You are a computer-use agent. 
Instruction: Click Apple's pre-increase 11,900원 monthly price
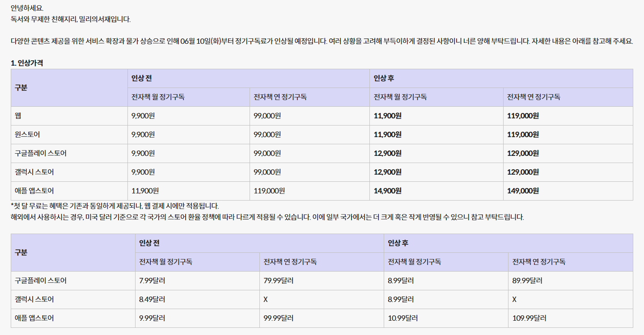(x=145, y=191)
